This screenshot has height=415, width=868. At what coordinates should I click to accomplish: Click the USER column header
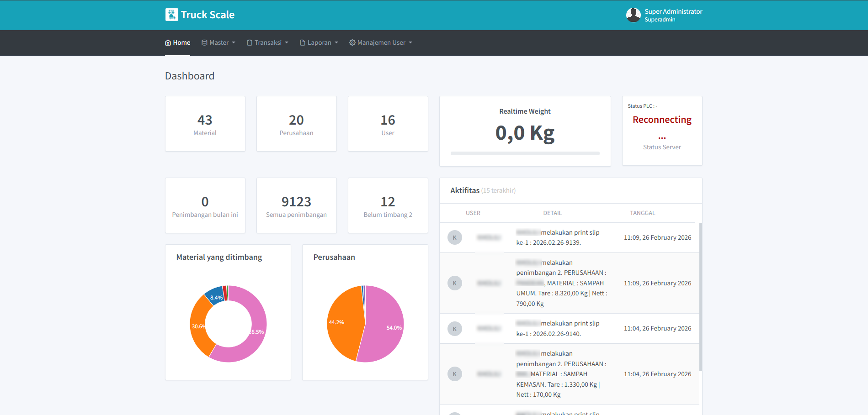pyautogui.click(x=473, y=213)
